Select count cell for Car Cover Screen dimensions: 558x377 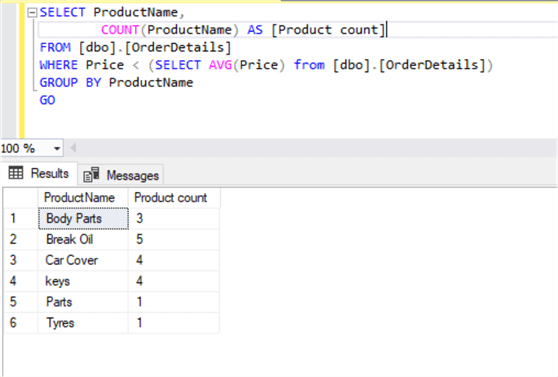174,260
